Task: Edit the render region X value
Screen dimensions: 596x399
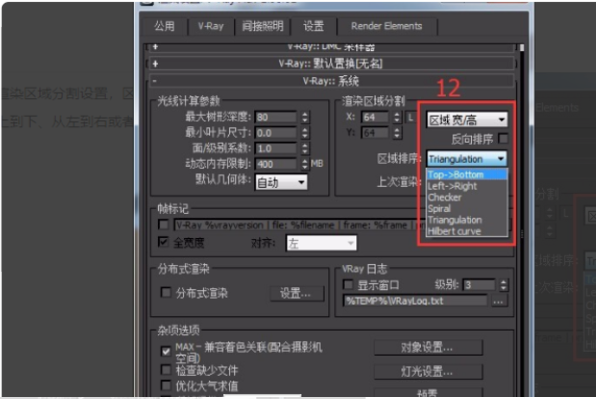Action: tap(376, 117)
